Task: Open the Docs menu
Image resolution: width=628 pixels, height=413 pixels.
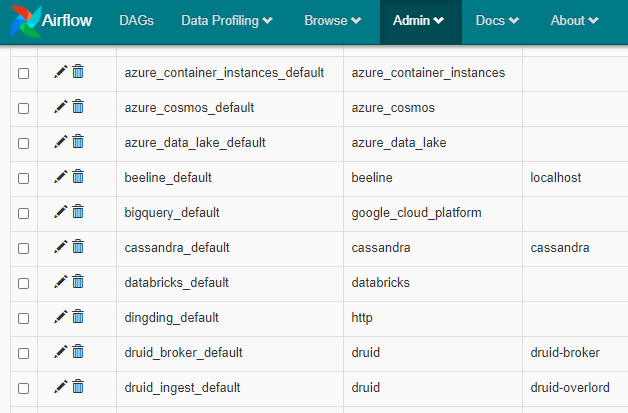Action: coord(497,21)
